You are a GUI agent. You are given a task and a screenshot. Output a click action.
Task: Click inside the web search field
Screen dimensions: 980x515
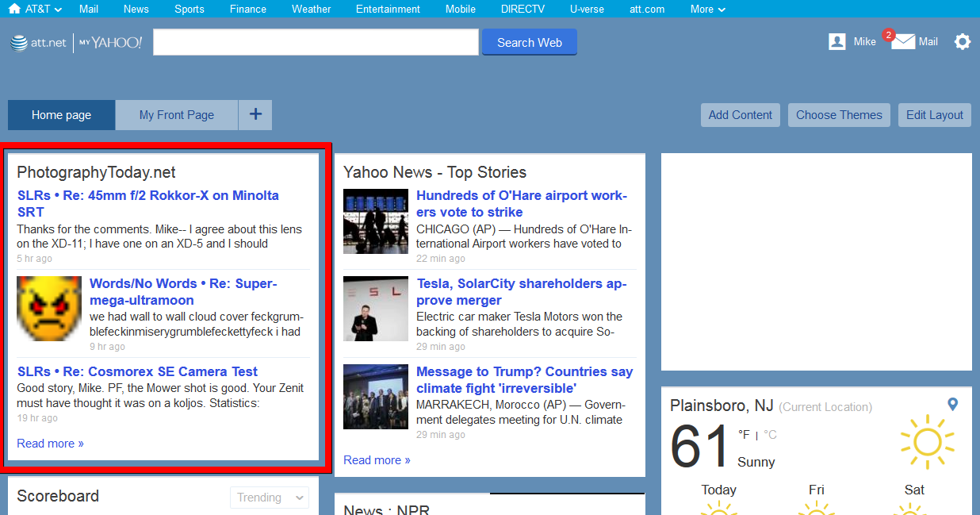tap(316, 43)
